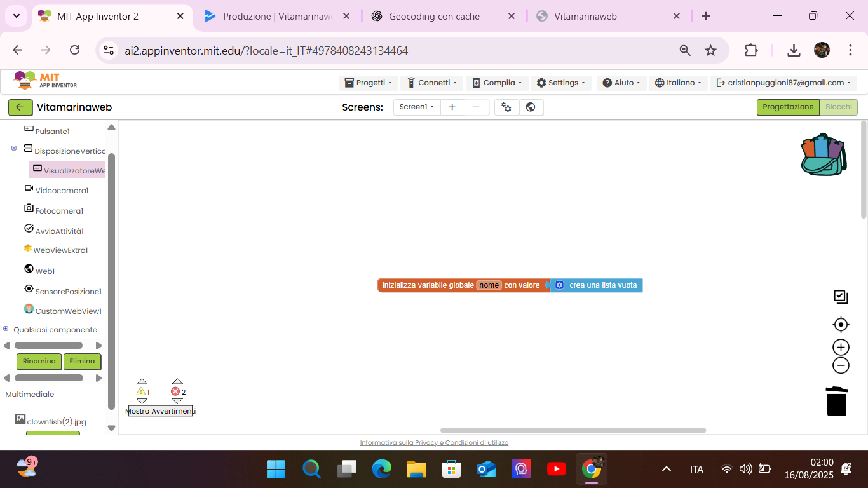This screenshot has width=868, height=488.
Task: Select the MIT App Inventor 2 tab
Action: tap(112, 16)
